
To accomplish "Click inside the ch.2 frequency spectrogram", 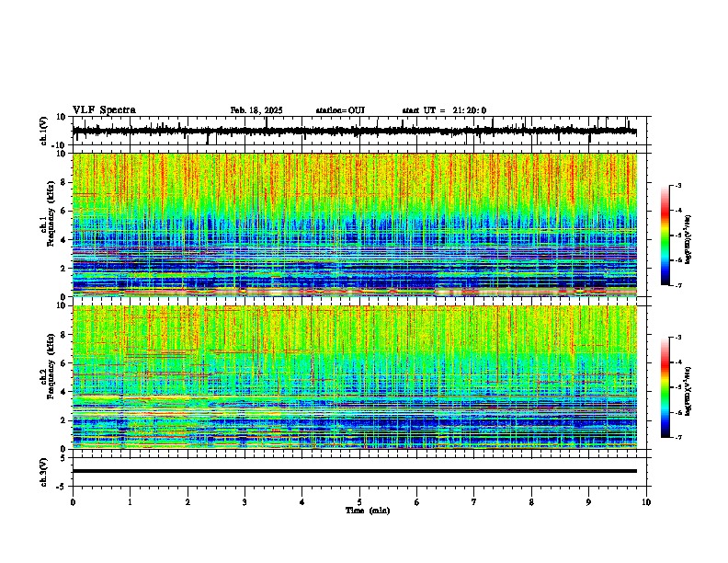I will point(355,377).
